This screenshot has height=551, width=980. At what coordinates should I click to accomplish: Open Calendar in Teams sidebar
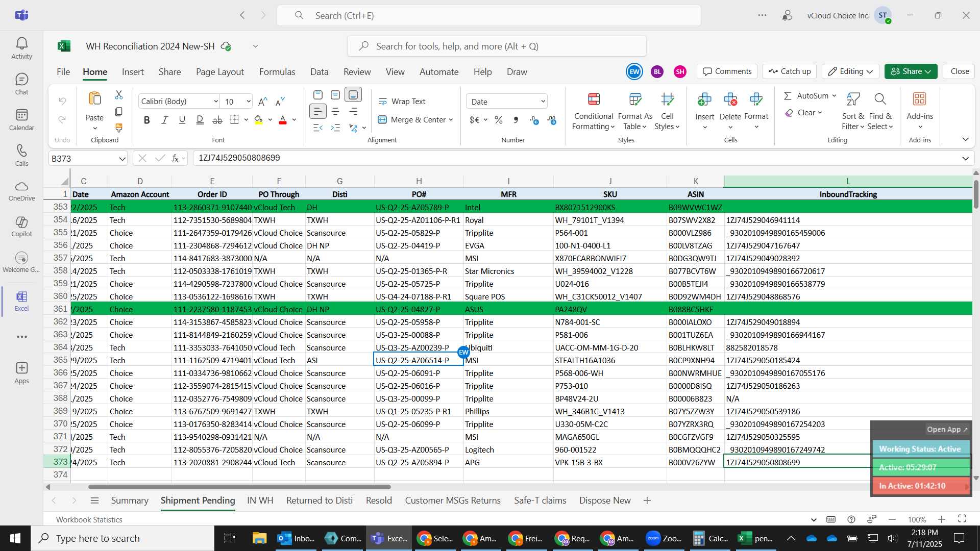(x=21, y=120)
